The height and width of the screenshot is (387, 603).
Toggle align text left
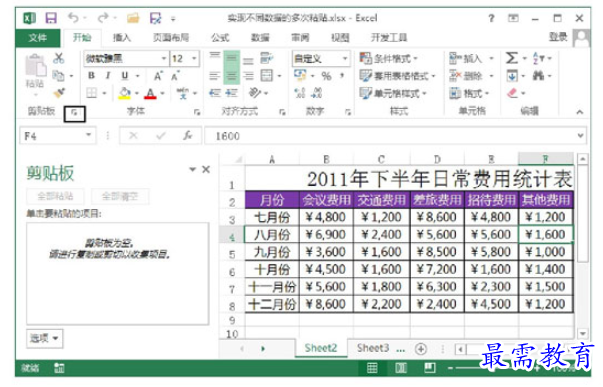click(215, 76)
